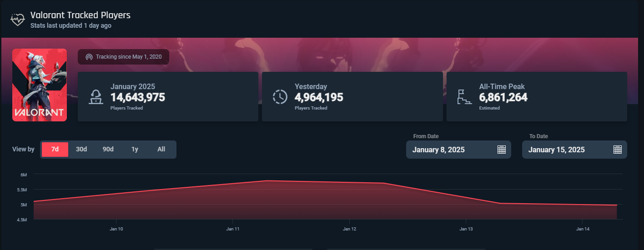Click the broadcast signal icon in tracking badge
The width and height of the screenshot is (644, 250).
[89, 57]
